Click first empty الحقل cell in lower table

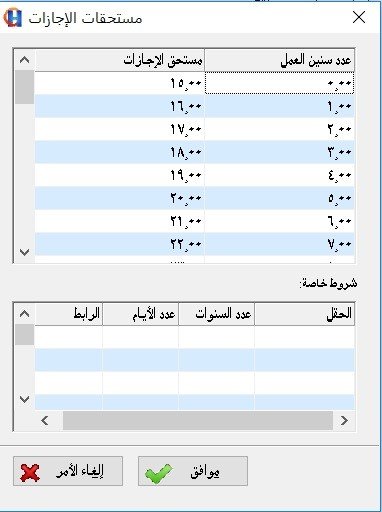305,337
